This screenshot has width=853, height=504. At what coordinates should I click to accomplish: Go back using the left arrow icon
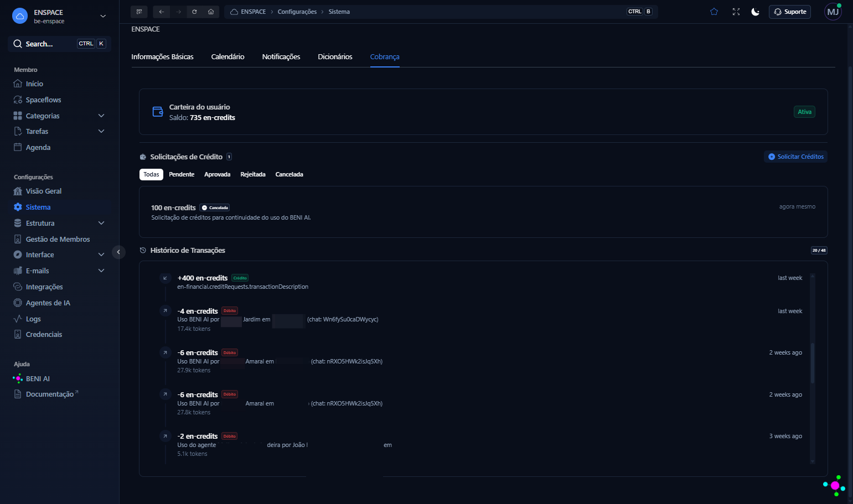[x=162, y=12]
